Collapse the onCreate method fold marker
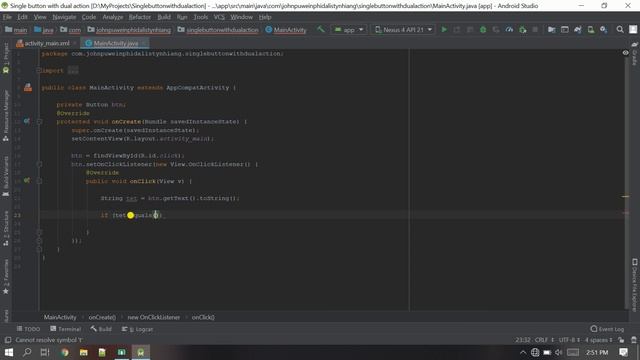Screen dimensions: 640x360 click(x=40, y=122)
